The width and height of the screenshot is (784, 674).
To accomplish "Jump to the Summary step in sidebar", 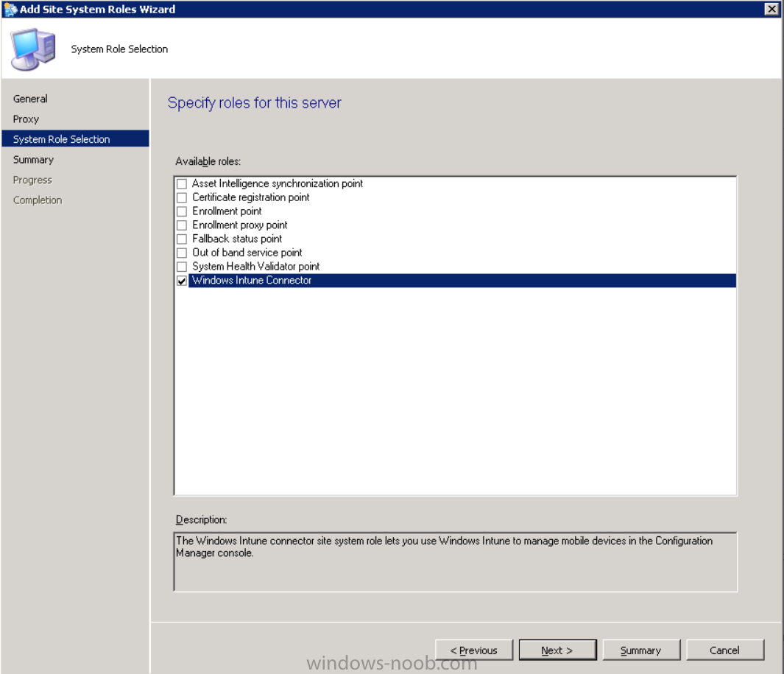I will [34, 160].
